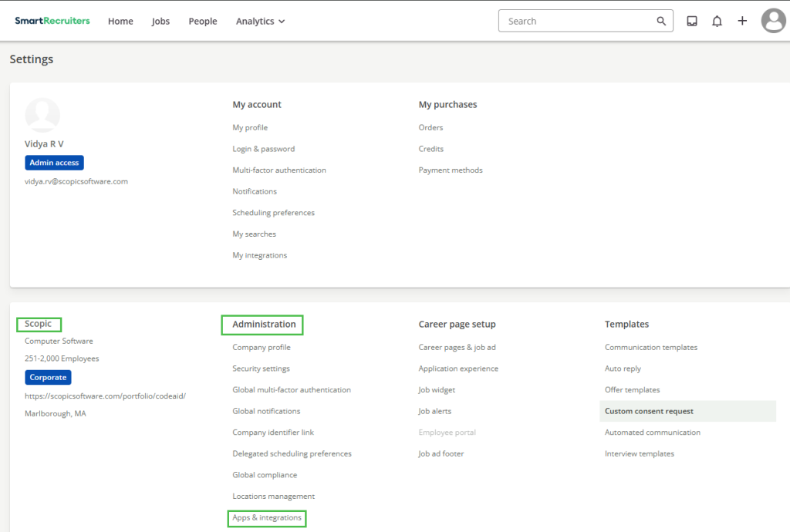
Task: Open Career pages & job ad
Action: pyautogui.click(x=457, y=347)
